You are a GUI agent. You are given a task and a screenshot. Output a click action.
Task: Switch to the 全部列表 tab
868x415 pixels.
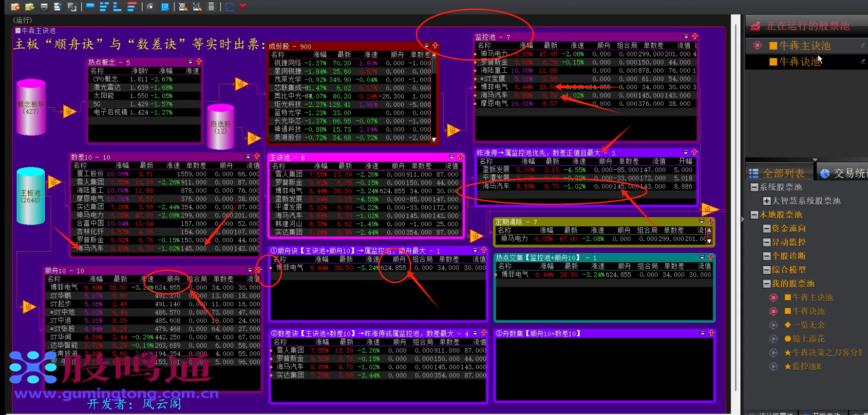778,173
